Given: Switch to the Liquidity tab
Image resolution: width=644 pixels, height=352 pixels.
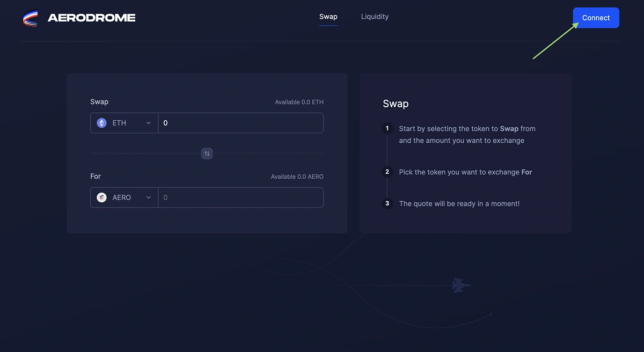Looking at the screenshot, I should tap(375, 17).
